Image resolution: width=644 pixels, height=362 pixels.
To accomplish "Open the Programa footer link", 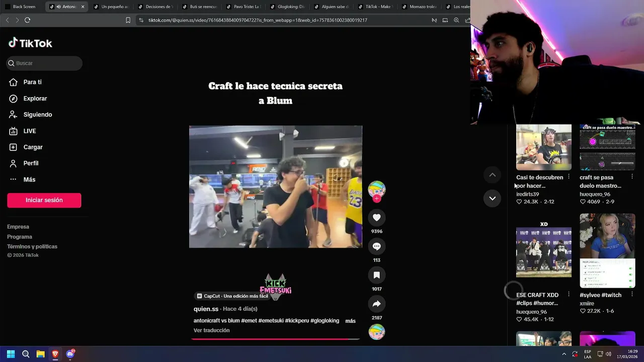I will [20, 237].
